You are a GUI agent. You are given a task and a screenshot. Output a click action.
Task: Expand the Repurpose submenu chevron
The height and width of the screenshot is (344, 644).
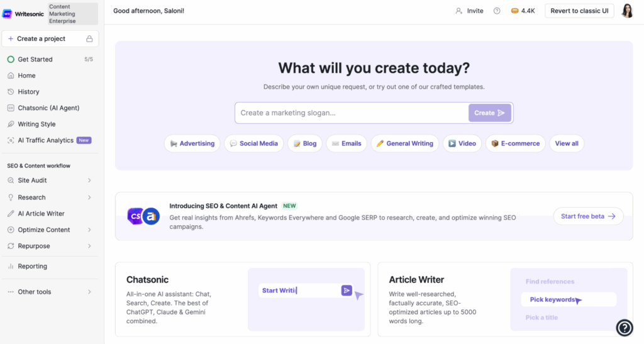89,246
